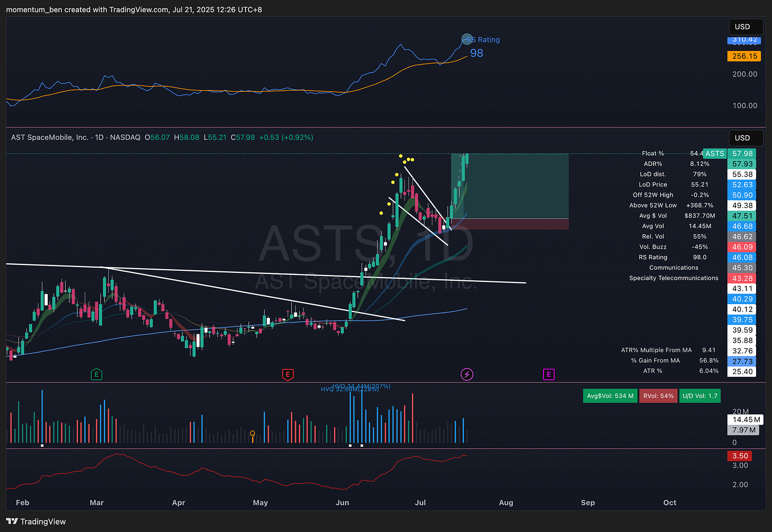Click the 49.38 price label
The image size is (772, 532).
click(742, 206)
